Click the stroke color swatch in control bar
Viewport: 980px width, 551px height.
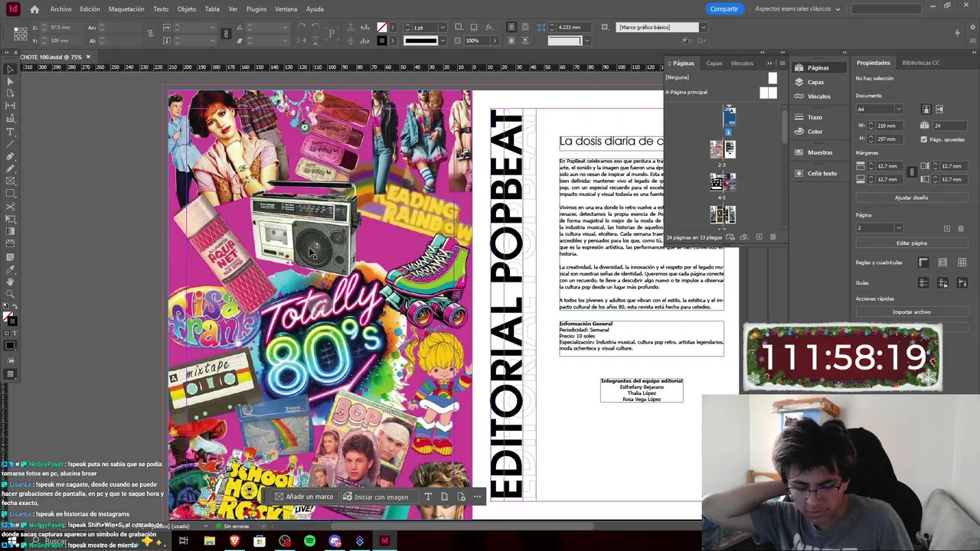click(381, 41)
